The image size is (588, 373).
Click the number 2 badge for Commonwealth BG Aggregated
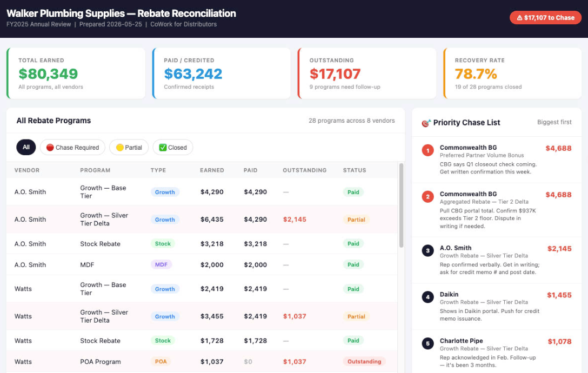[x=427, y=197]
